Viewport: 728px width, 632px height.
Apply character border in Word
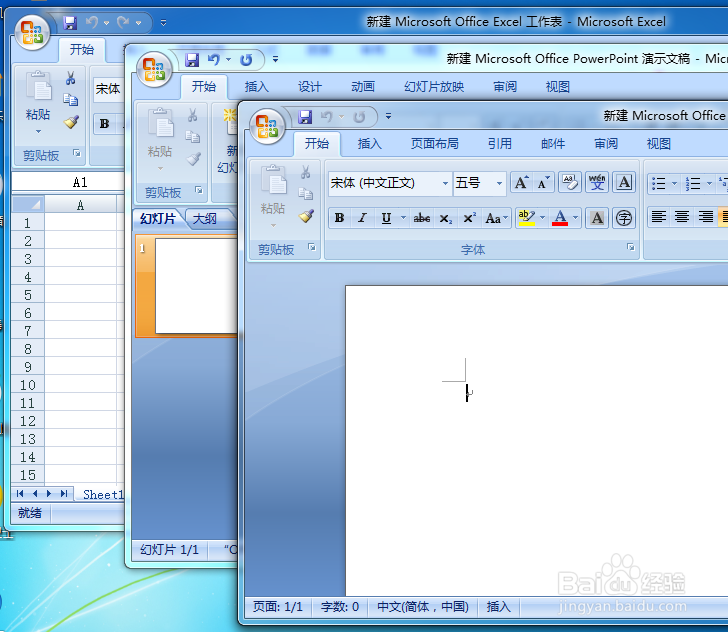click(624, 182)
